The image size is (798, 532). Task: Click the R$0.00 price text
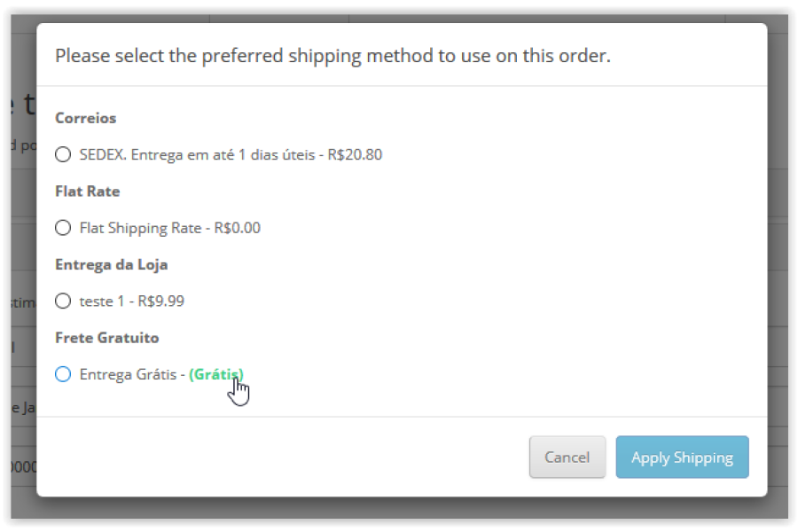(237, 228)
